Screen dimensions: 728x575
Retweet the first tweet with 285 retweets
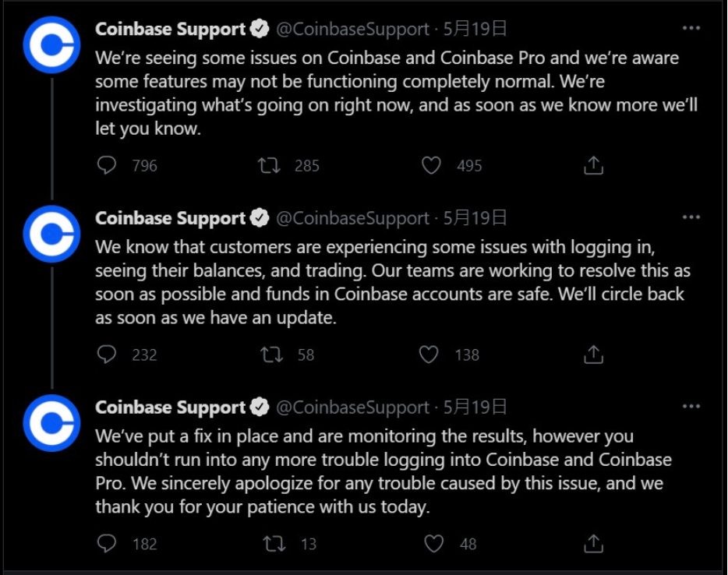pyautogui.click(x=270, y=165)
